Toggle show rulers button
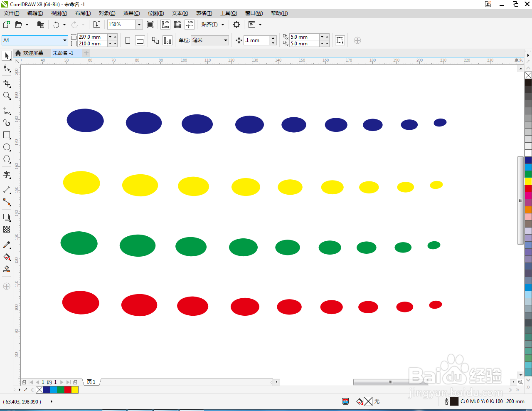 click(165, 25)
